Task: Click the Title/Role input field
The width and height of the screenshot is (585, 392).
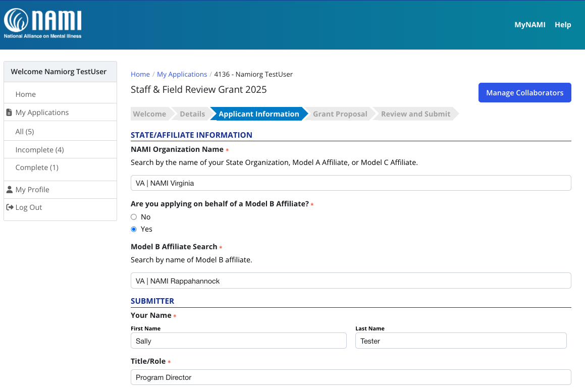Action: 351,377
